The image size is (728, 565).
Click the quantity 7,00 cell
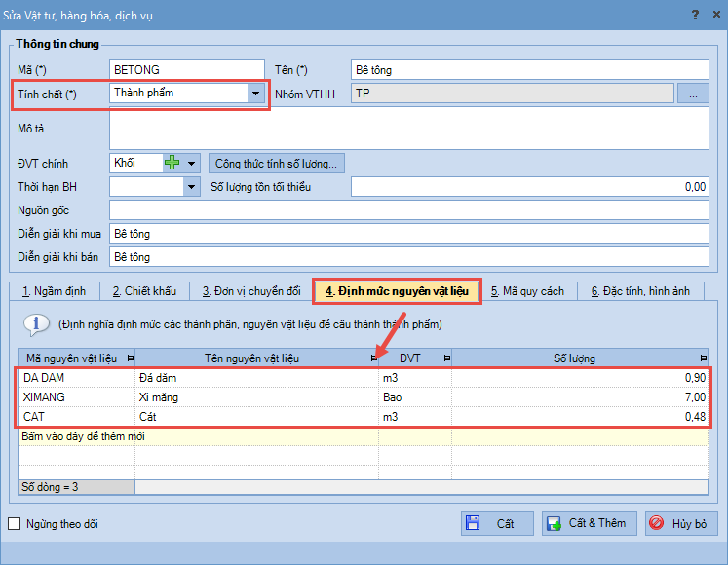580,397
